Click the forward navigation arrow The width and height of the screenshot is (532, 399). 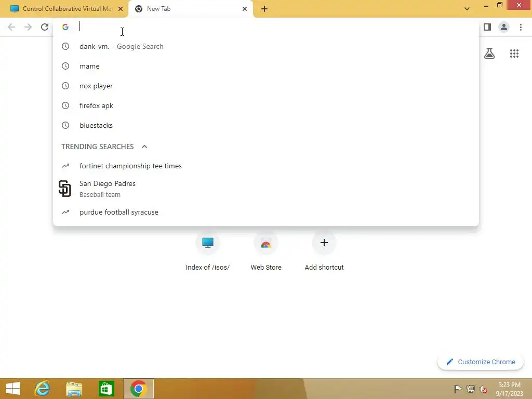(x=28, y=27)
